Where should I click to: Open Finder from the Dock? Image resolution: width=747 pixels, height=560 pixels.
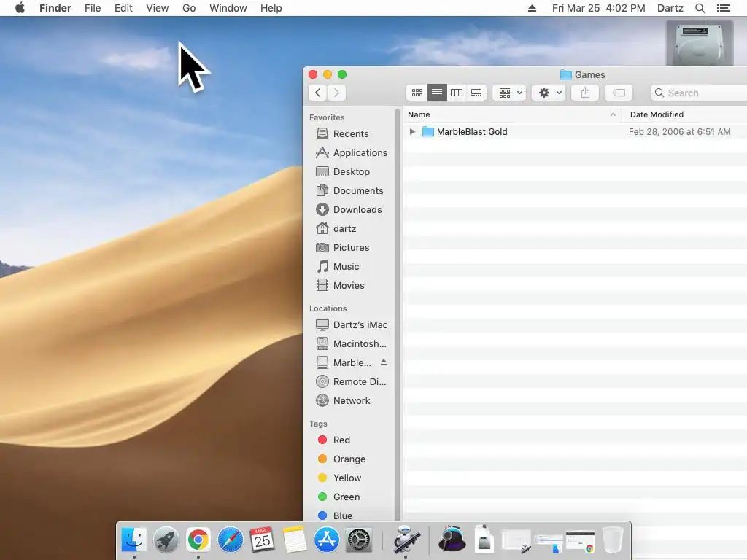click(134, 540)
